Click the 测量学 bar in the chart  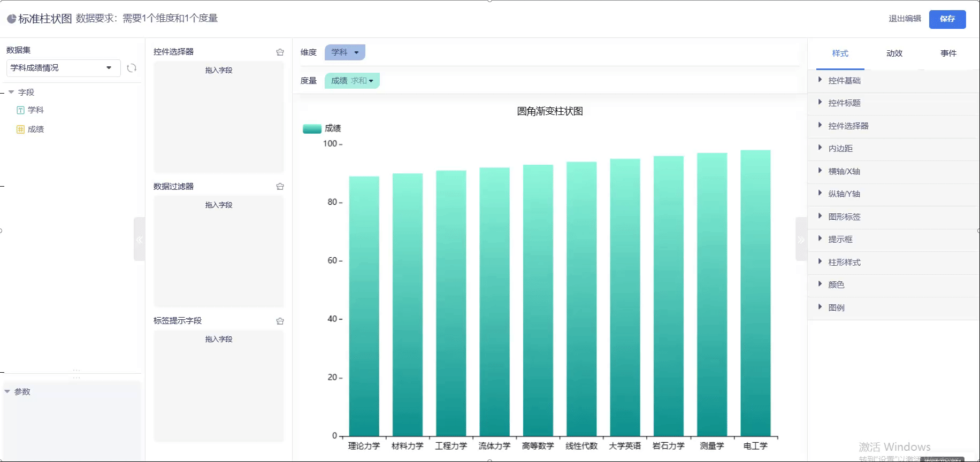[712, 295]
